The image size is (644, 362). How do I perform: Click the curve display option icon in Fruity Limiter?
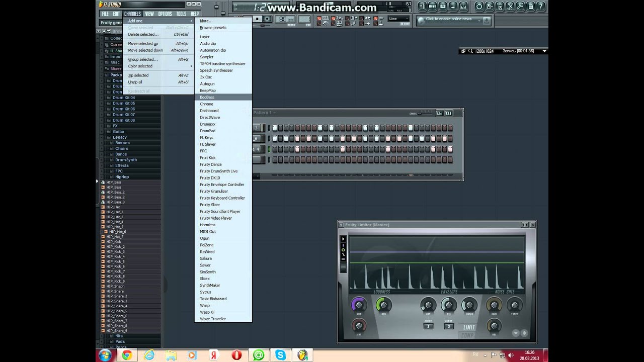tap(343, 255)
